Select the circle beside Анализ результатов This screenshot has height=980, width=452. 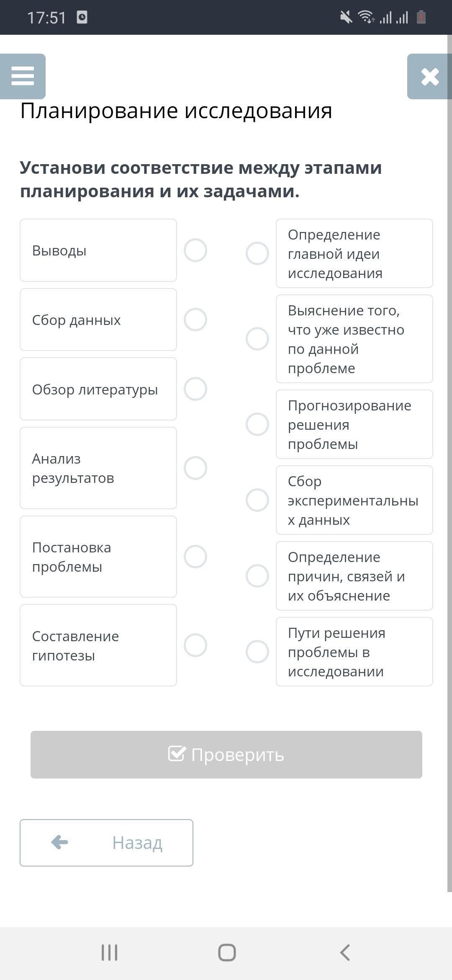(195, 468)
